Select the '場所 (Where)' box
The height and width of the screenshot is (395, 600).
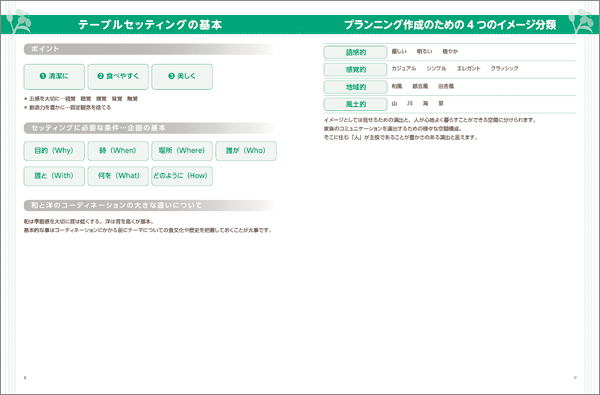(x=182, y=151)
